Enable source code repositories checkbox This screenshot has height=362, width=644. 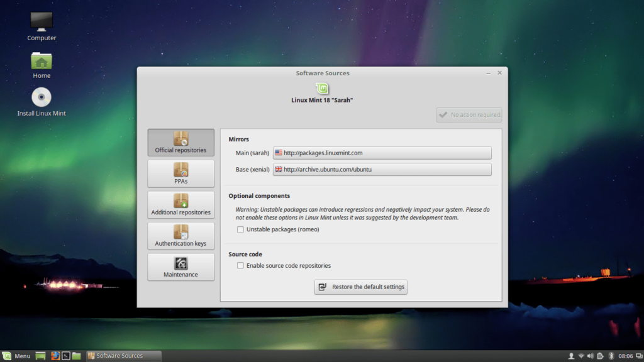pos(240,266)
